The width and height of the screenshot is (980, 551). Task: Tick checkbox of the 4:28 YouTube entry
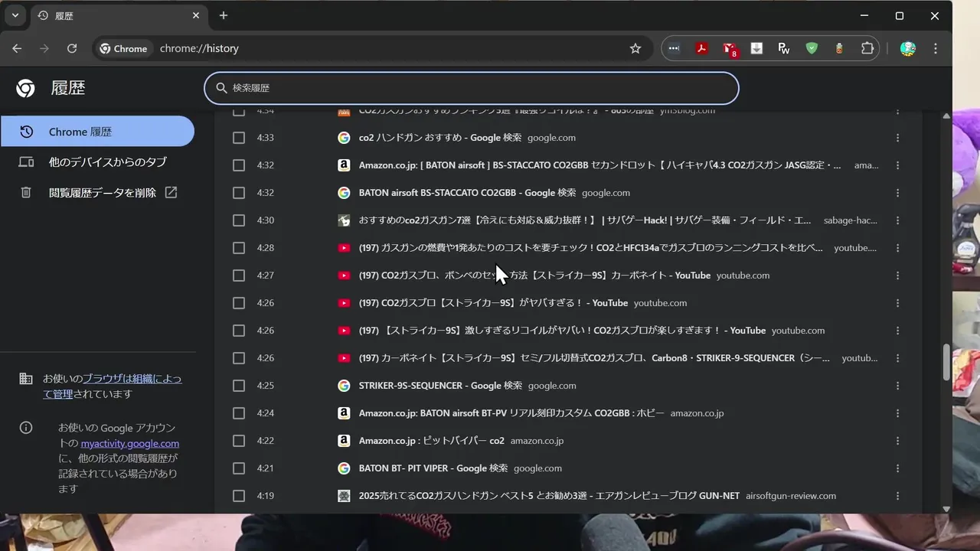click(x=239, y=248)
